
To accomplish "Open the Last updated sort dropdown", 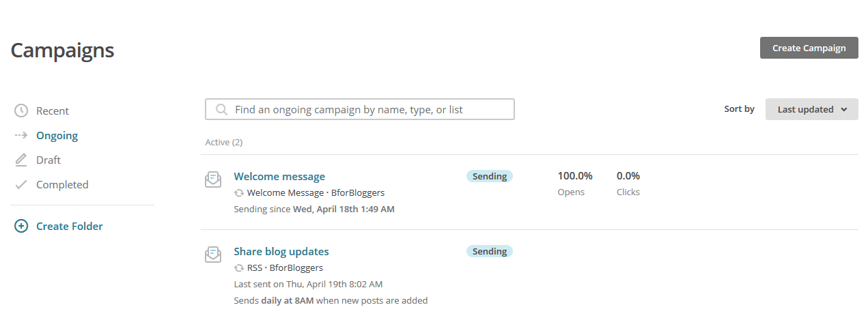I will (x=812, y=109).
